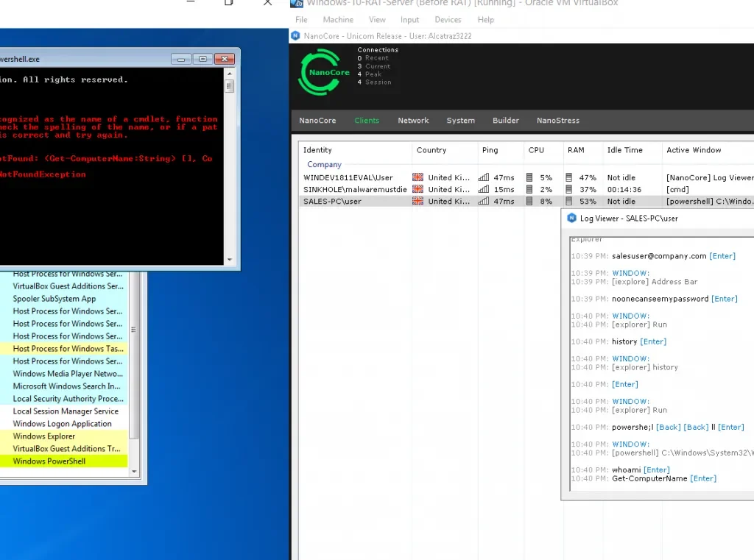The image size is (754, 560).
Task: Click RAM meter icon showing 37%
Action: tap(569, 189)
